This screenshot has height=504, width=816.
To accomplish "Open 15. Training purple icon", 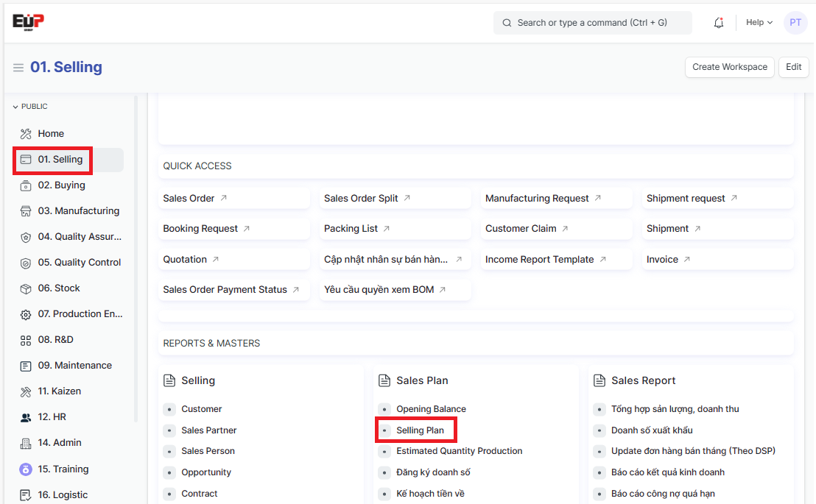I will click(x=26, y=469).
